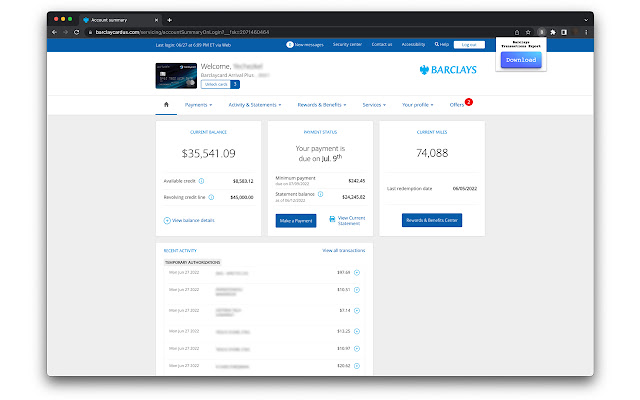Click the revolving credit line value $45,000.00
This screenshot has width=640, height=400.
[x=242, y=197]
